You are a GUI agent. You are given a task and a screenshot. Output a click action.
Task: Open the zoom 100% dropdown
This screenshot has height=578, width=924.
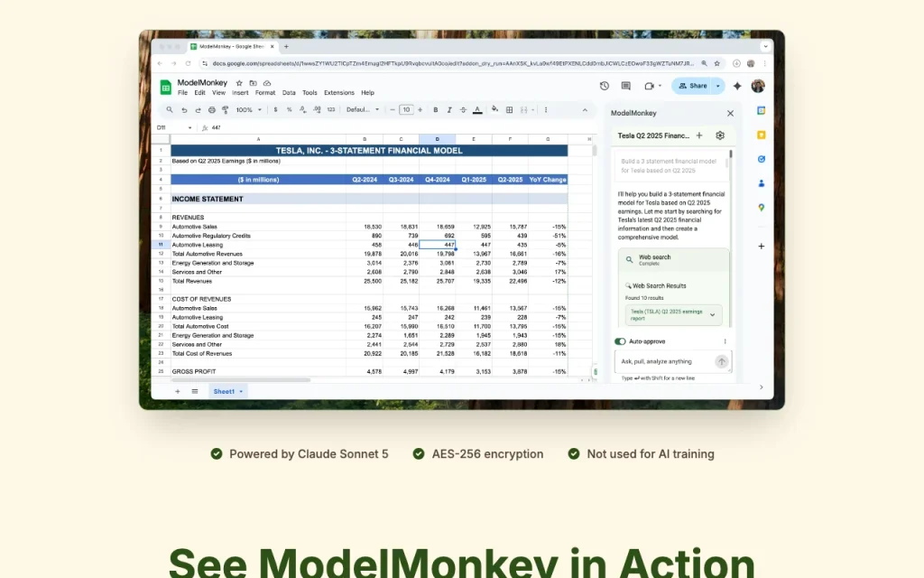[x=249, y=109]
